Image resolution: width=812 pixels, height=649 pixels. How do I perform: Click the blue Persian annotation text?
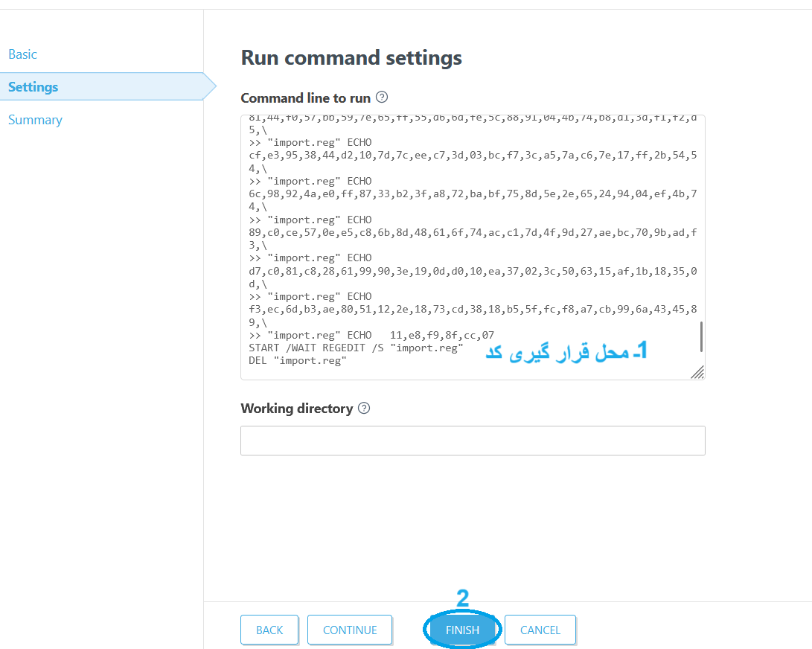tap(566, 352)
